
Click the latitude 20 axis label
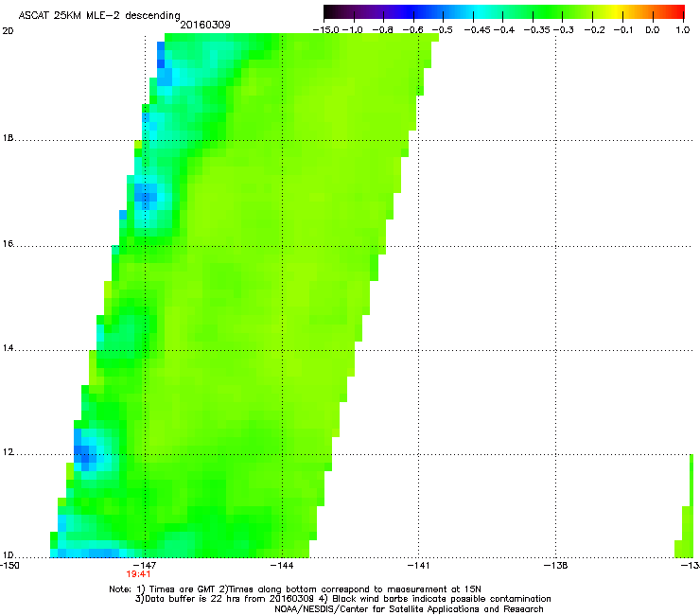tap(8, 31)
